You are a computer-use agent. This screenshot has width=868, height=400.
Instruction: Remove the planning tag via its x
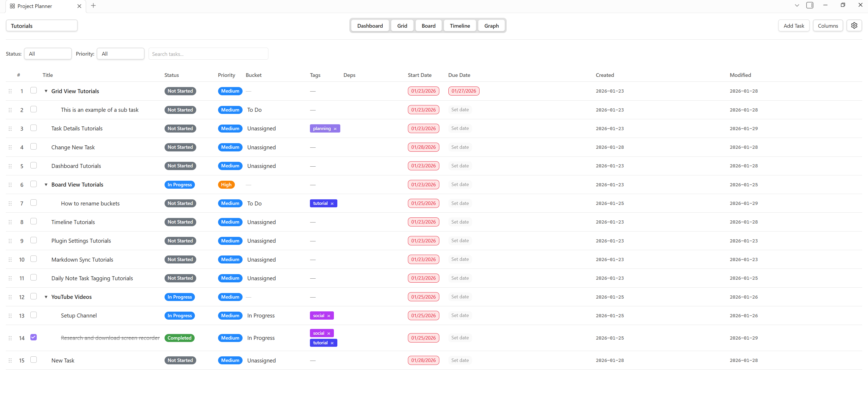point(335,129)
